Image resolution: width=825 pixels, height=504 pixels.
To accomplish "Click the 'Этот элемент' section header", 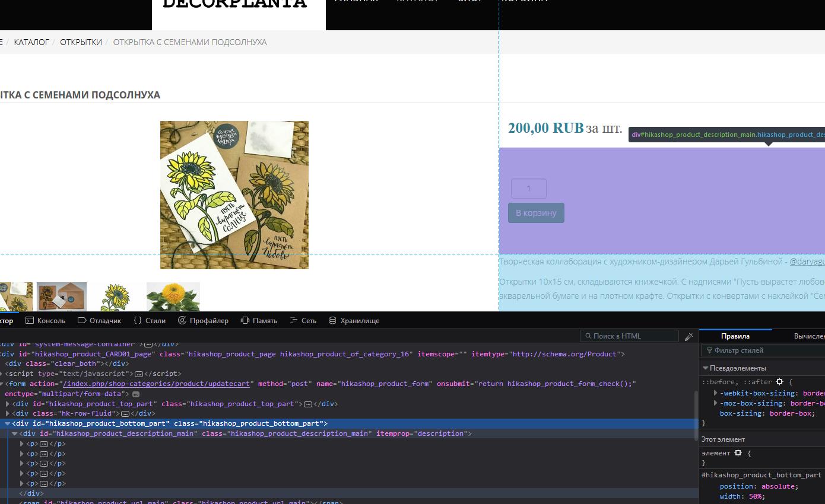I will point(723,439).
